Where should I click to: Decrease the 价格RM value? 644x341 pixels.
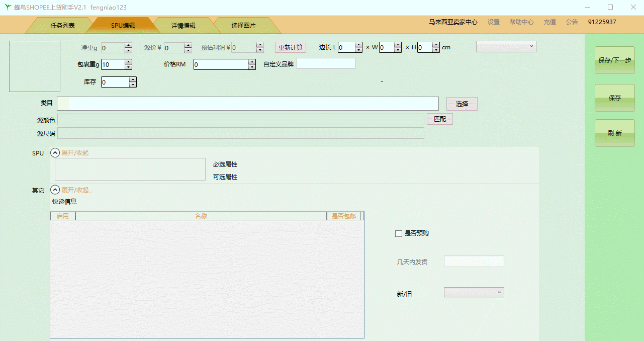252,67
